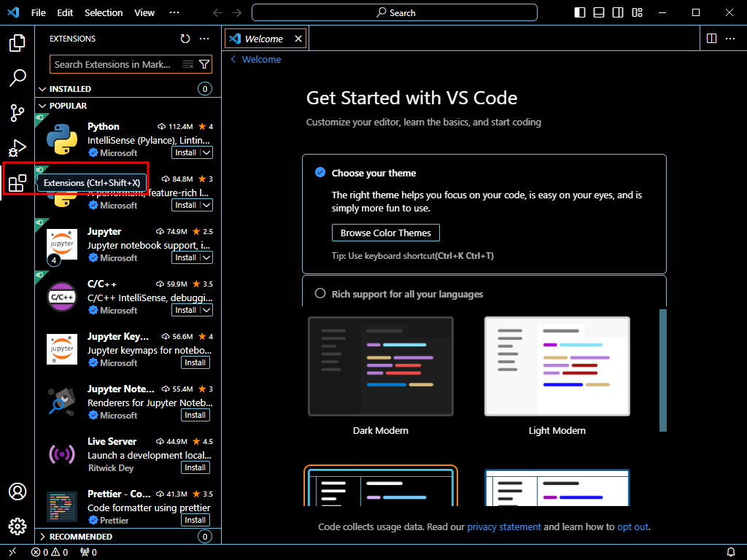The width and height of the screenshot is (747, 560).
Task: Follow the opt out link
Action: coord(632,526)
